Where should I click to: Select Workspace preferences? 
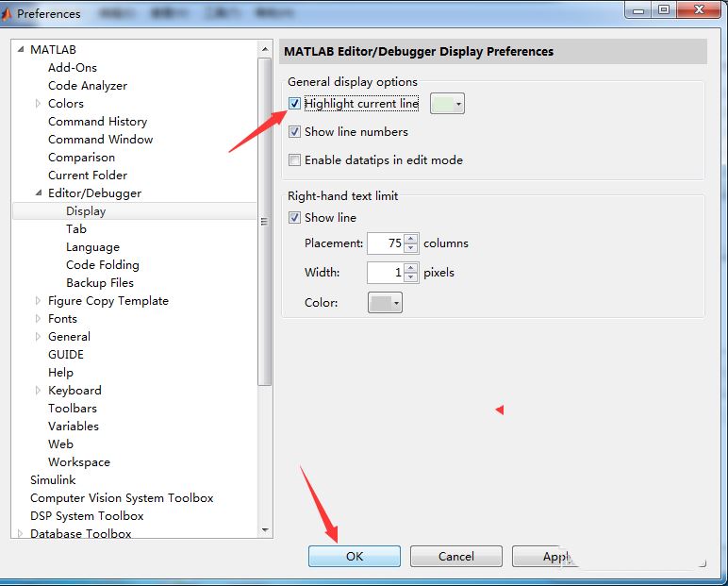[x=79, y=462]
